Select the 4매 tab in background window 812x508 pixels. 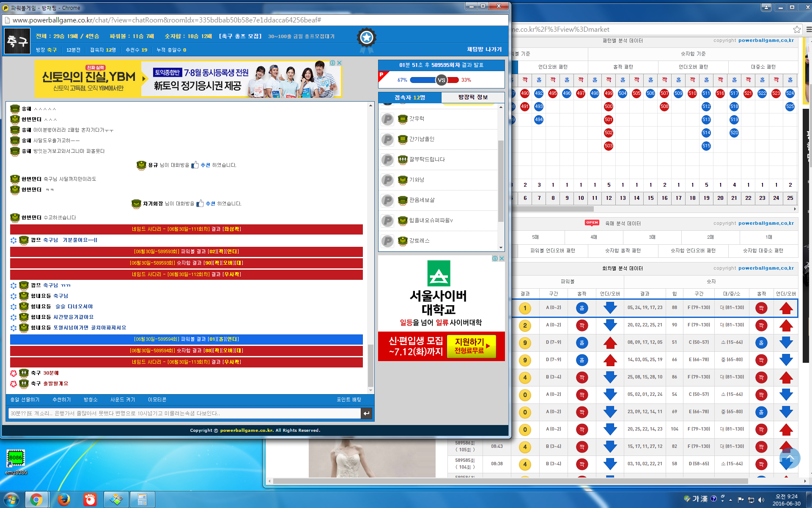(x=594, y=237)
